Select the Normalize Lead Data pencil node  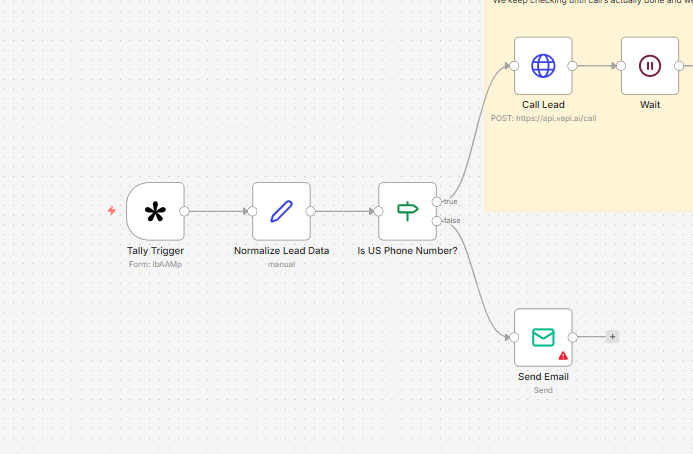281,211
